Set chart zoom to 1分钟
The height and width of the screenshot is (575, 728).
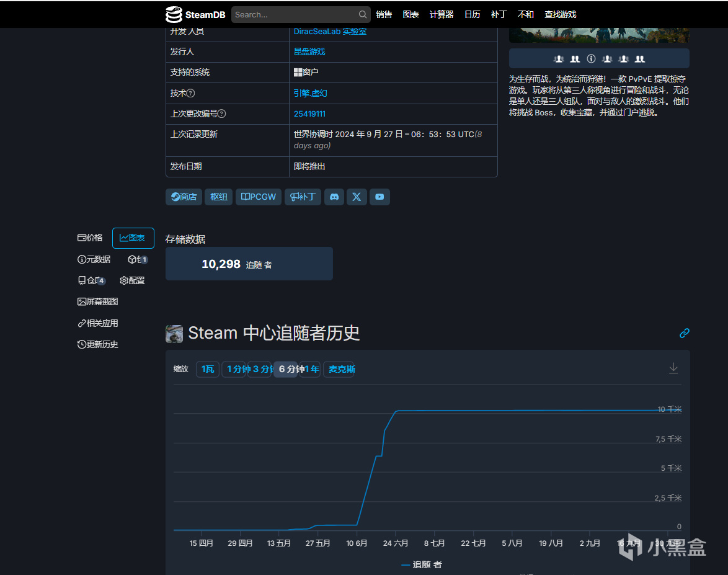[234, 369]
